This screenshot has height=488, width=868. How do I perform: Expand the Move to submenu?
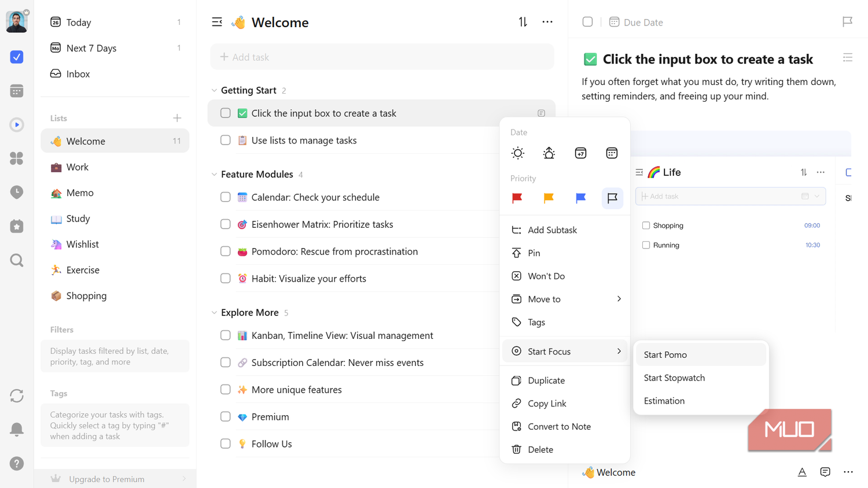pos(565,299)
